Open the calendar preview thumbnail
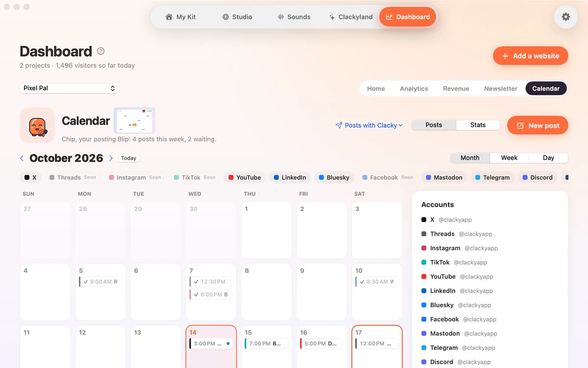Screen dimensions: 588x368 point(134,121)
